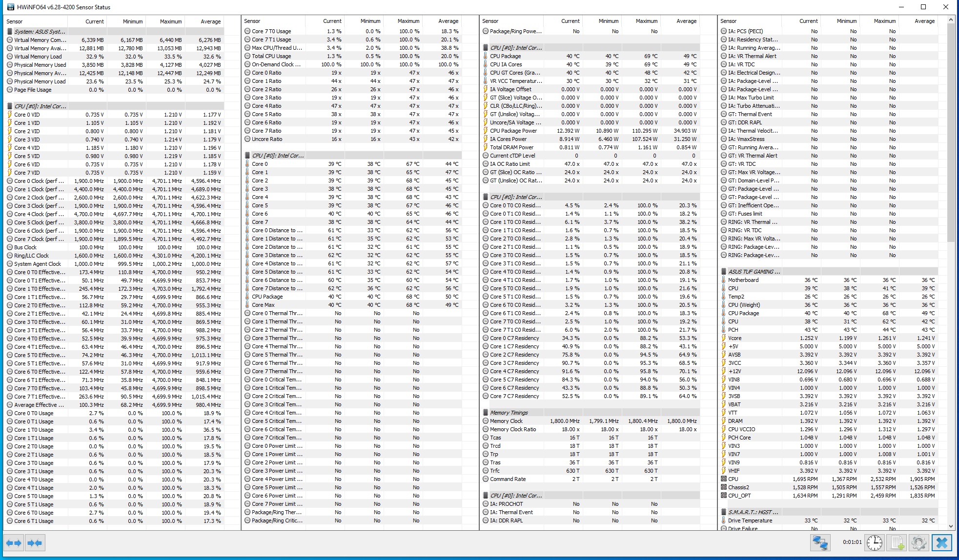The image size is (959, 560).
Task: Select the Ring/LLC Clock row
Action: click(115, 256)
